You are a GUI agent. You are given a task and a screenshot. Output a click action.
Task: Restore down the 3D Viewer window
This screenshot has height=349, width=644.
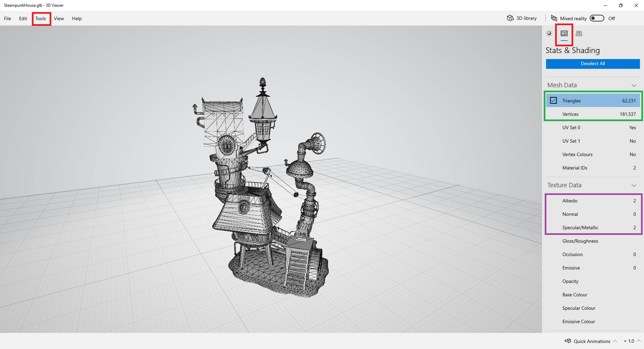click(621, 5)
